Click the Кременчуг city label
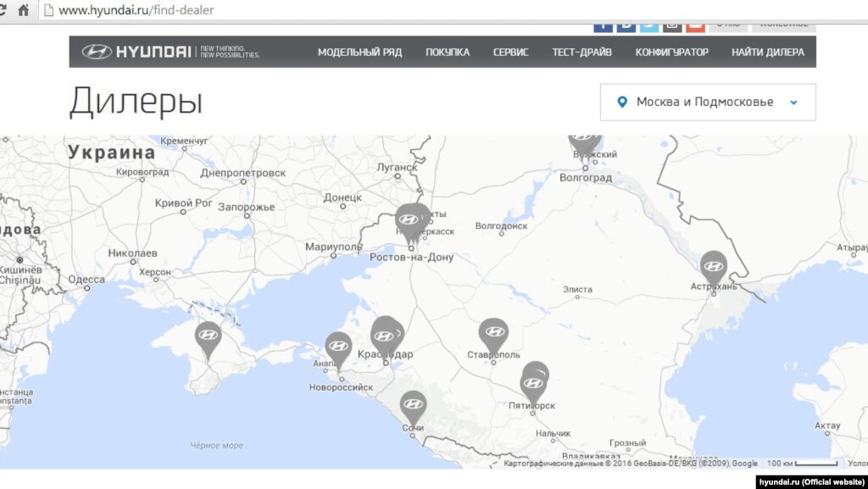This screenshot has width=868, height=489. pyautogui.click(x=184, y=141)
